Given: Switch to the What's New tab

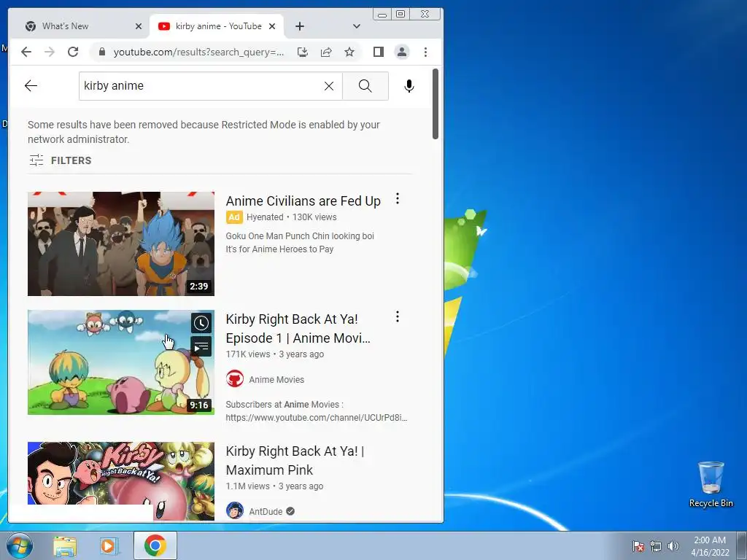Looking at the screenshot, I should [79, 26].
